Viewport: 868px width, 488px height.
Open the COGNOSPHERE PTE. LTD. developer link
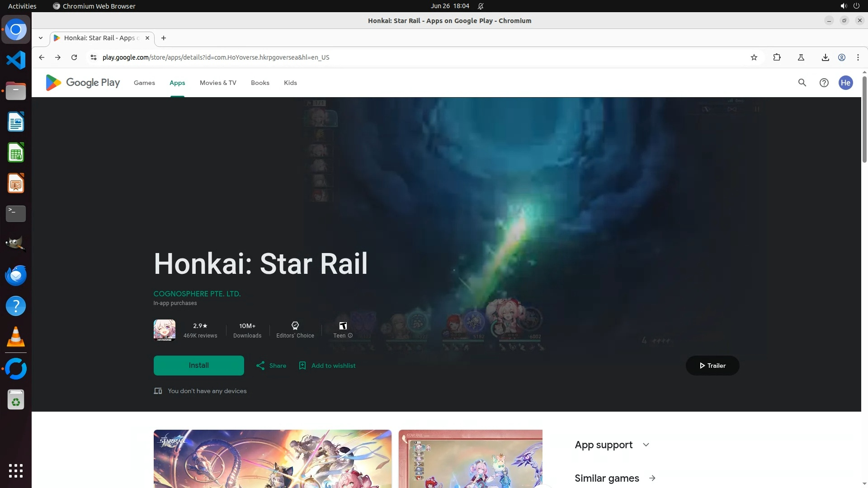tap(197, 294)
